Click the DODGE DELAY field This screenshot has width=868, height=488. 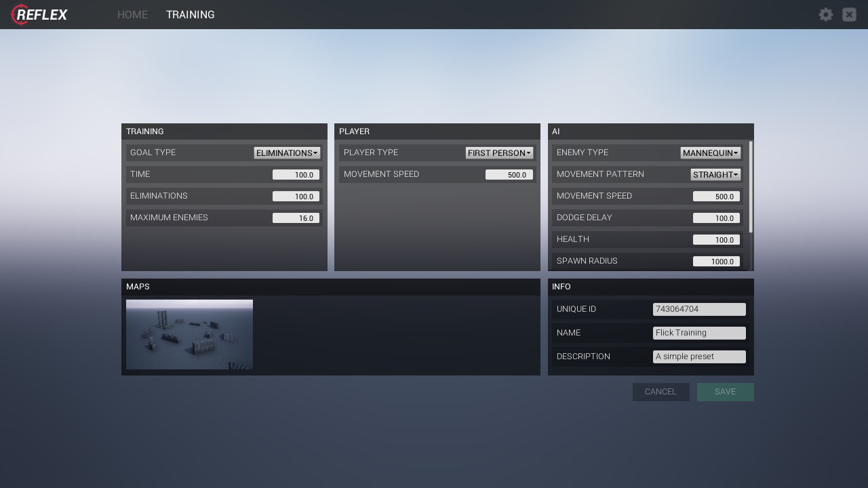[717, 218]
